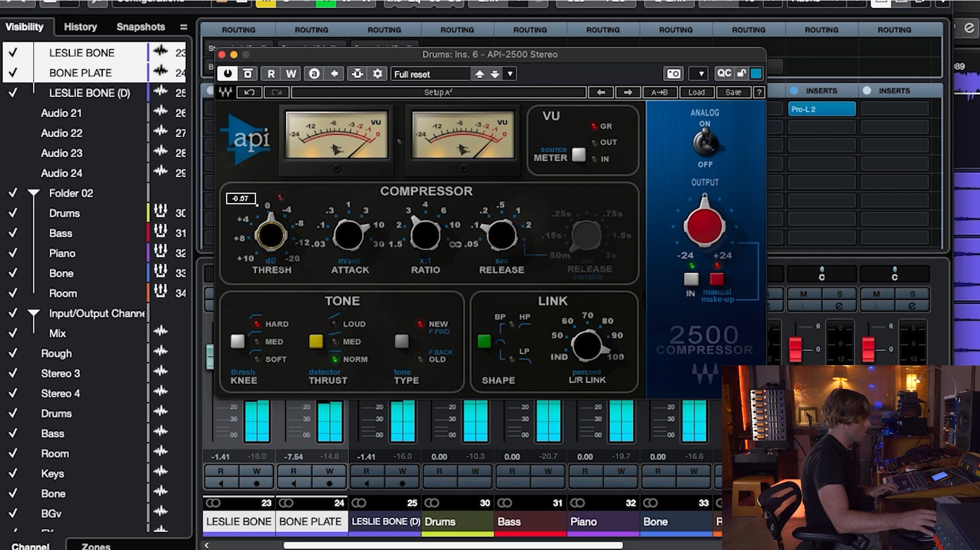Toggle visibility checkmark for LESLIE BONE
This screenshot has height=550, width=980.
tap(13, 52)
